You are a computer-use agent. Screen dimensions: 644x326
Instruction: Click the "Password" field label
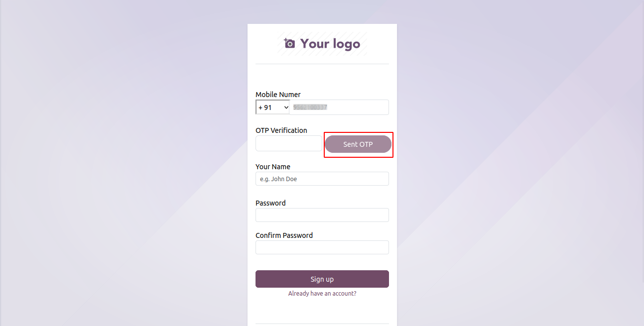click(270, 203)
